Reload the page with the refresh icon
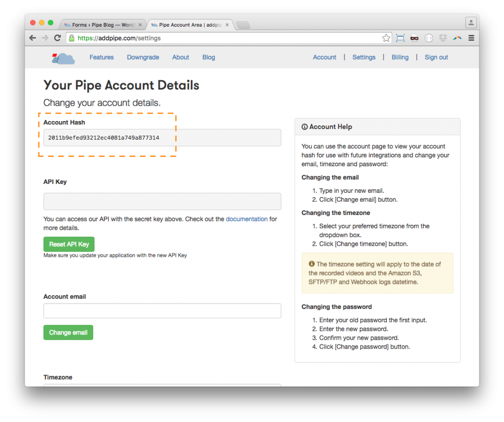Image resolution: width=504 pixels, height=422 pixels. pos(58,38)
